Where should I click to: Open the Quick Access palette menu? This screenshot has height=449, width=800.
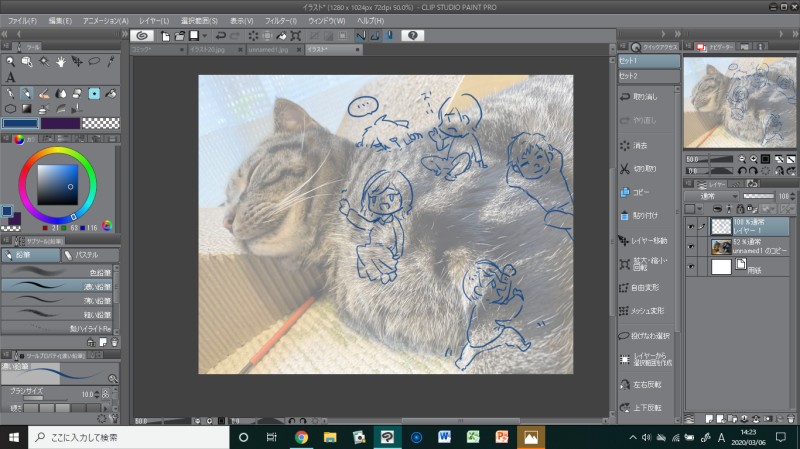(623, 46)
